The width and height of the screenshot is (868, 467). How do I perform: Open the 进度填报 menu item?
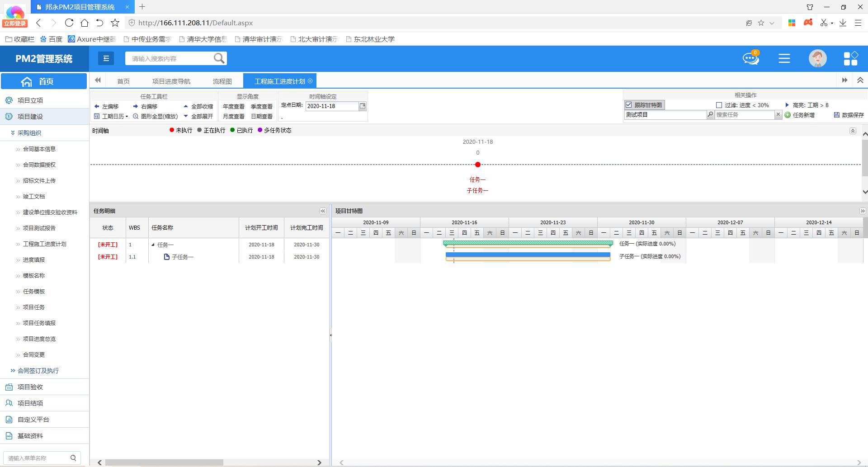[34, 259]
